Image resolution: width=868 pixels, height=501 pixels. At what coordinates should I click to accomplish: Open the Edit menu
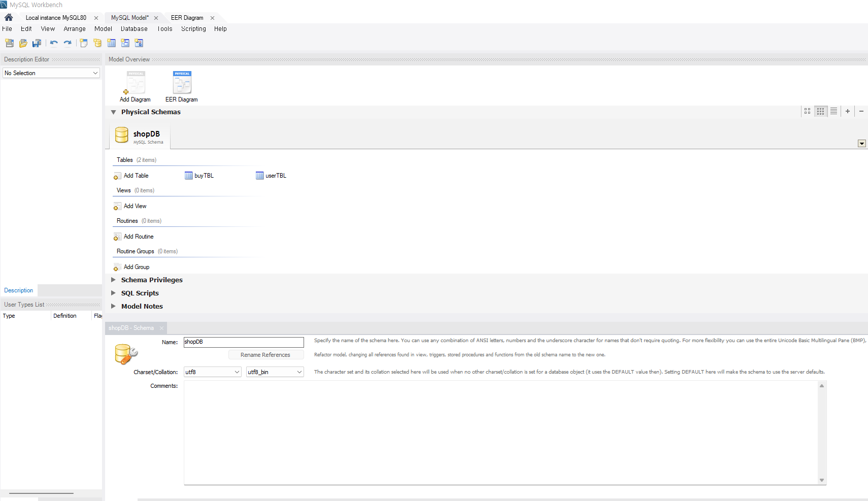click(26, 29)
